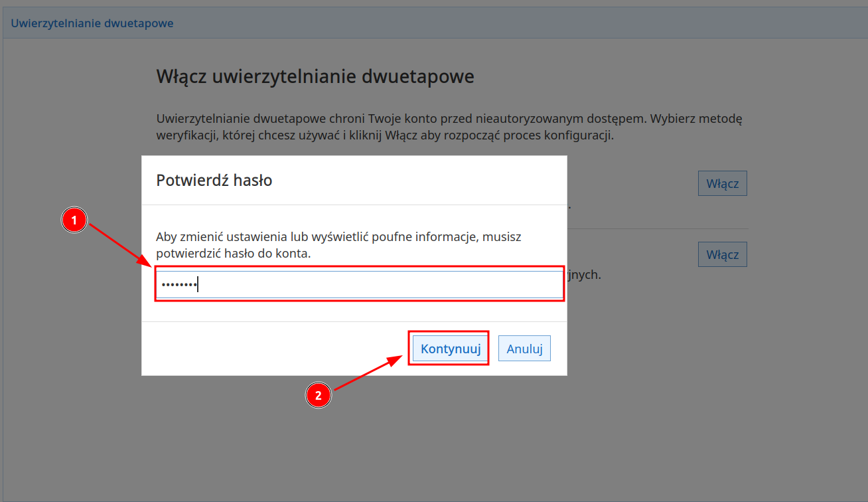The width and height of the screenshot is (868, 502).
Task: Click the Kontynuuj button
Action: 451,349
